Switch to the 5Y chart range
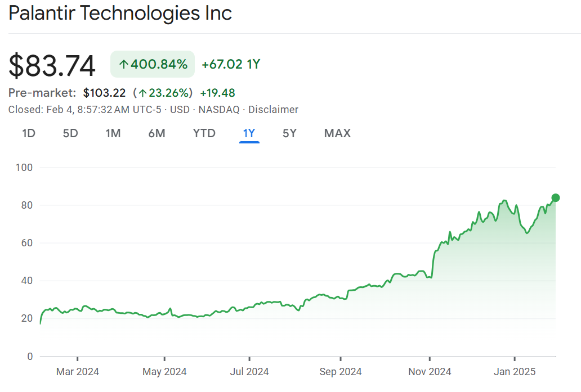Screen dimensions: 581x392 click(x=289, y=133)
